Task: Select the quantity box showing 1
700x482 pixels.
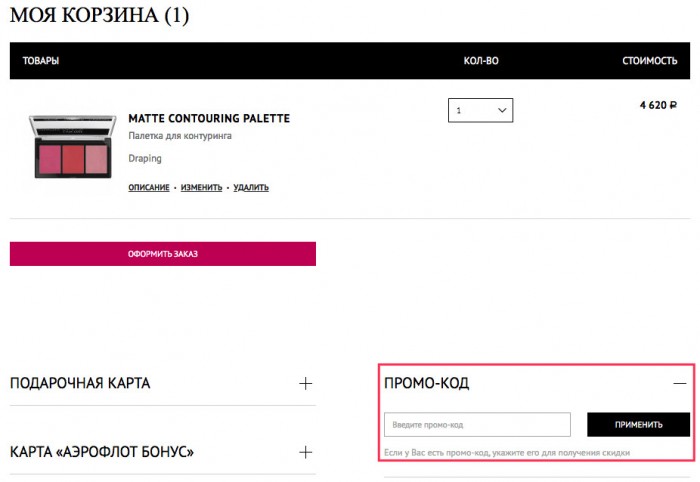Action: pyautogui.click(x=480, y=110)
